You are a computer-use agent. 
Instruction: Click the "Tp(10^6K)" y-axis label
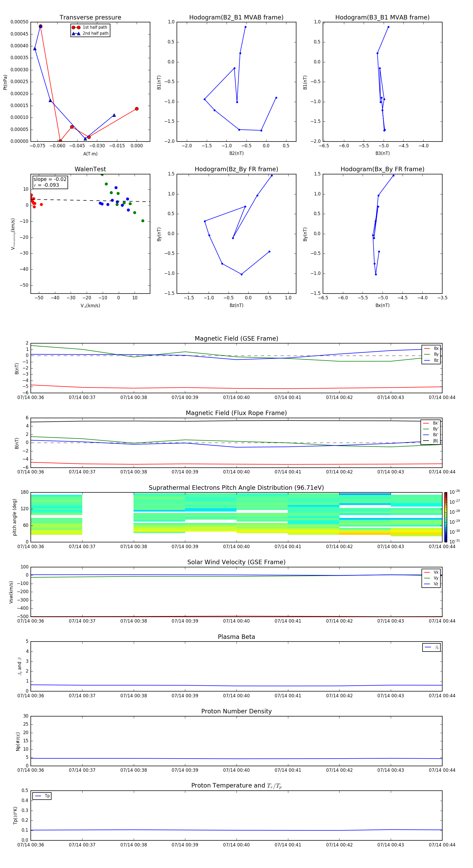(x=15, y=815)
